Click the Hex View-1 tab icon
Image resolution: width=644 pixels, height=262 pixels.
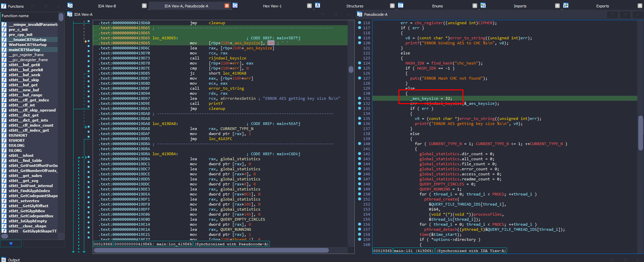click(x=235, y=5)
